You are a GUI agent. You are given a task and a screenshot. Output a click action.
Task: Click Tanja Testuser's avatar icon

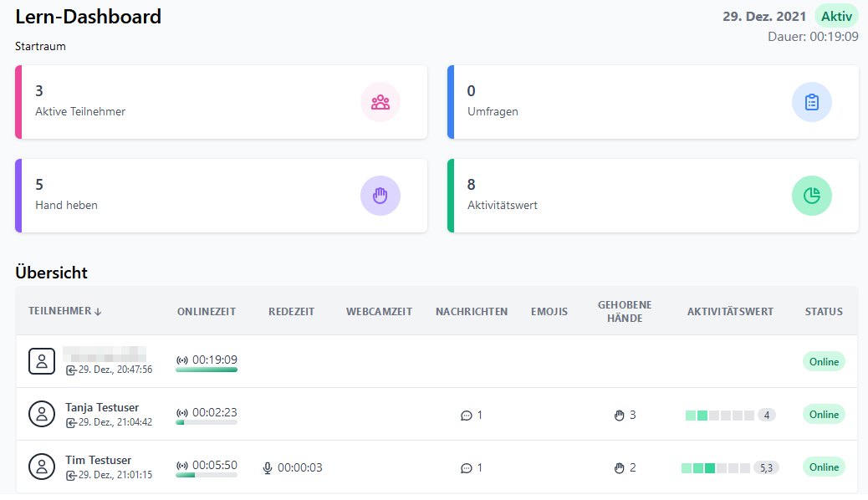[42, 414]
